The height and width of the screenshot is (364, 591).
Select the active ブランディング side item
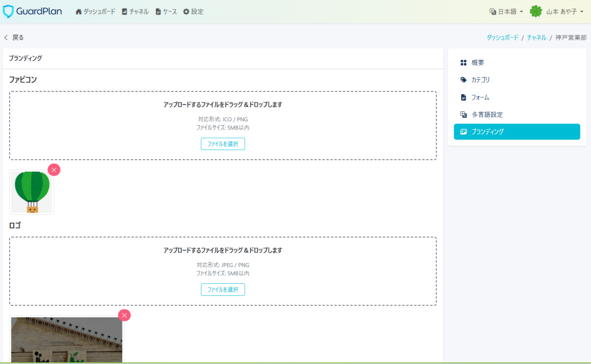coord(517,132)
